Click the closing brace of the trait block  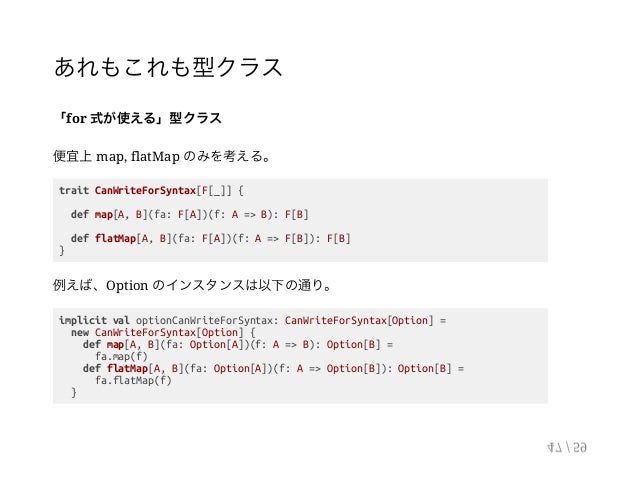62,250
